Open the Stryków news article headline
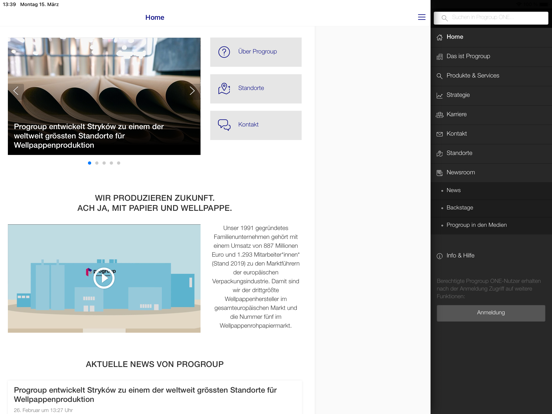This screenshot has width=552, height=414. tap(145, 395)
